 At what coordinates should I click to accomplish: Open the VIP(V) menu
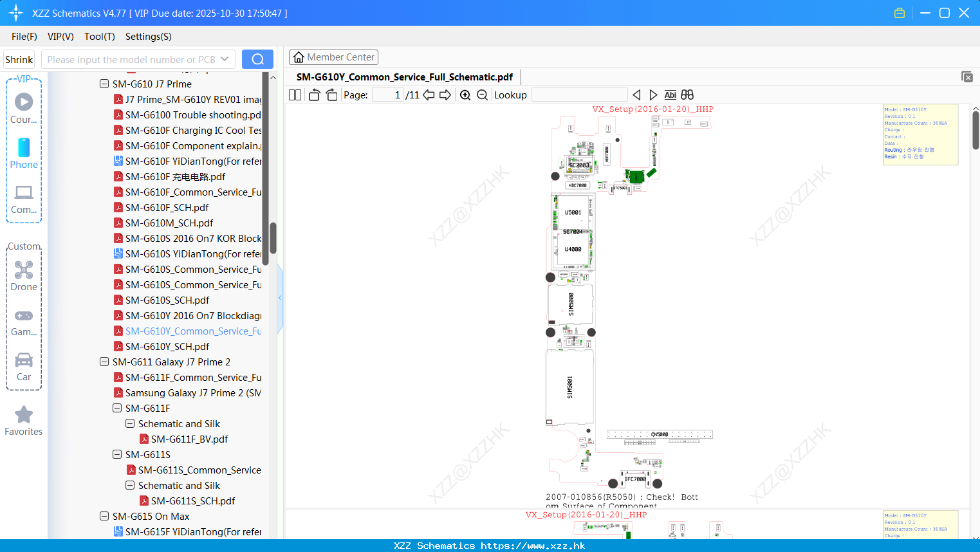coord(60,37)
